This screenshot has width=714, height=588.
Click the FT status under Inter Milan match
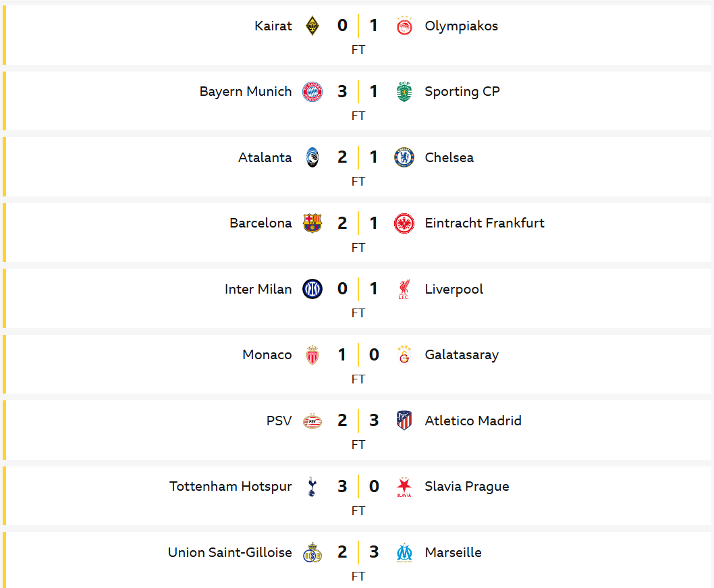[358, 313]
